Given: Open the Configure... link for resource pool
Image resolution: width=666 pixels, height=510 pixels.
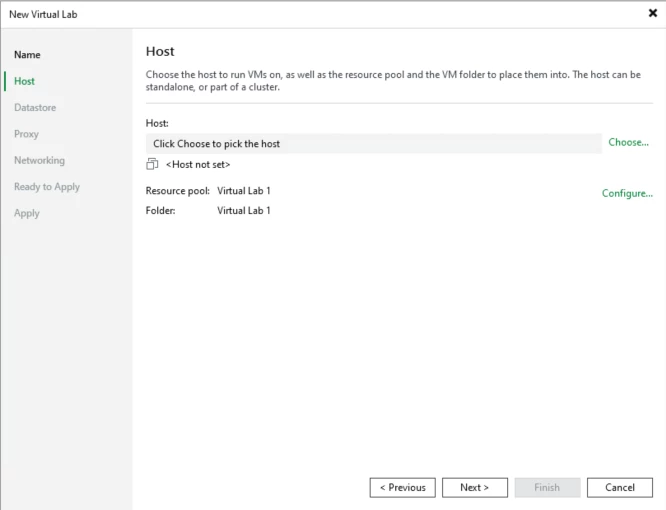Looking at the screenshot, I should 627,193.
